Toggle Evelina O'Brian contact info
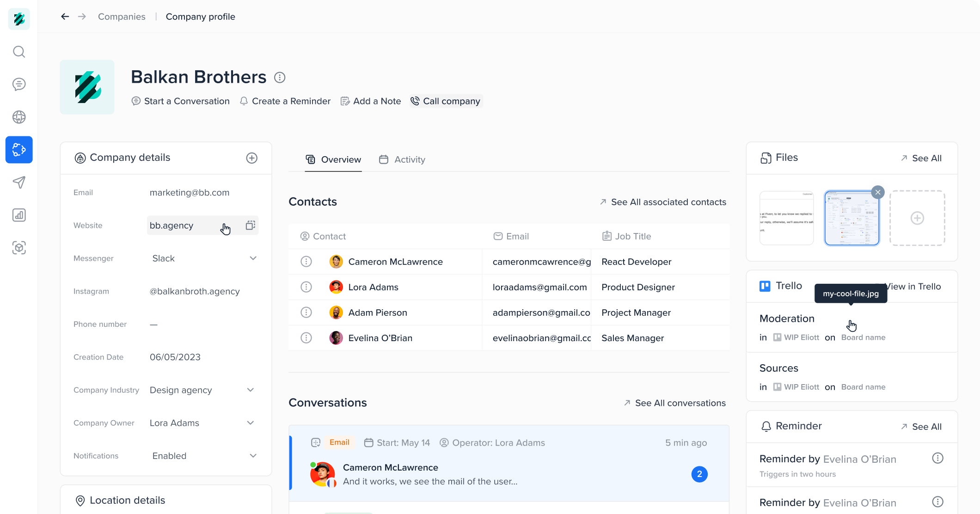The height and width of the screenshot is (514, 980). [x=305, y=338]
